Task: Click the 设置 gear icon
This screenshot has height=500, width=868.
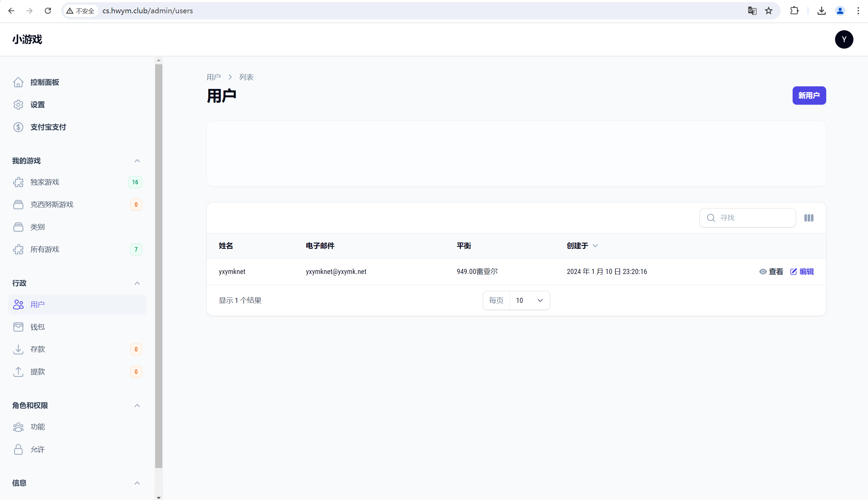Action: (x=18, y=105)
